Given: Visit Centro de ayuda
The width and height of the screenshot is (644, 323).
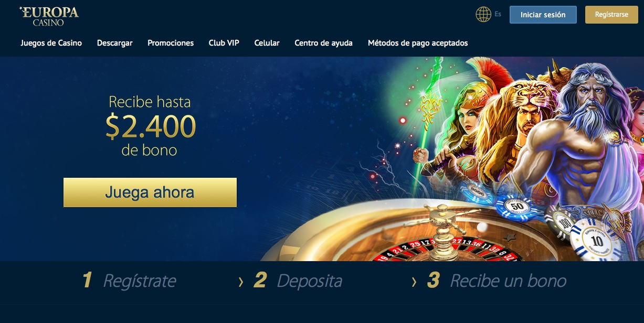Looking at the screenshot, I should [x=324, y=43].
